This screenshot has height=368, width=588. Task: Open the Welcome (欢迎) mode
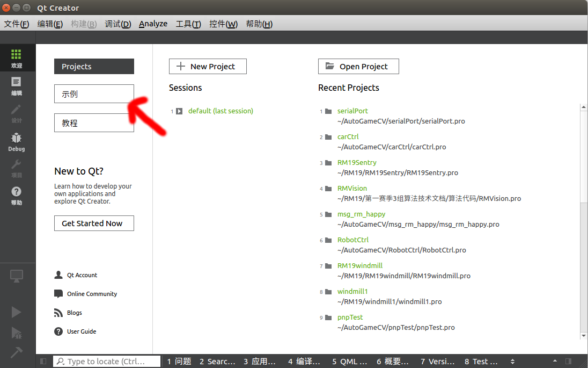16,58
